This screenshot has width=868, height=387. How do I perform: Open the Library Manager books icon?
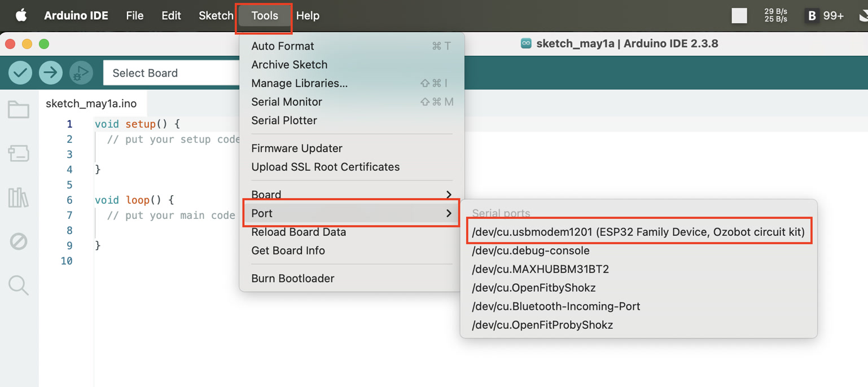click(x=19, y=197)
